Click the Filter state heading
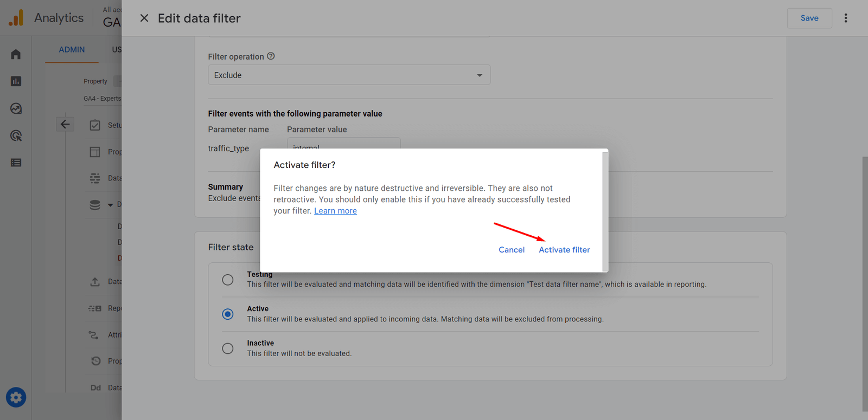Viewport: 868px width, 420px height. click(231, 247)
